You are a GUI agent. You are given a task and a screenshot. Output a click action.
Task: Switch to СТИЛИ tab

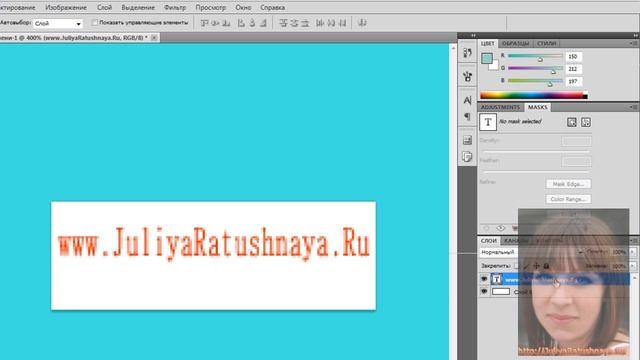[546, 43]
